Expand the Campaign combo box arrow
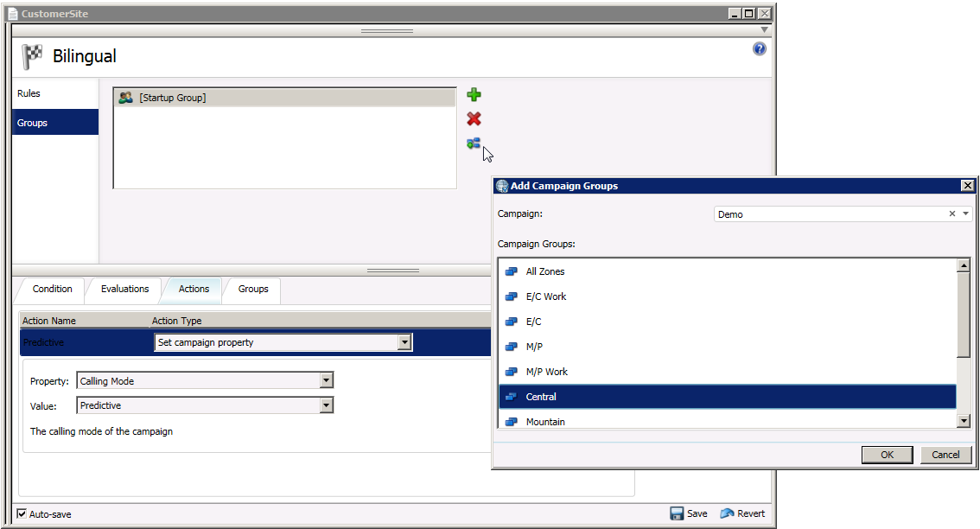 point(965,214)
